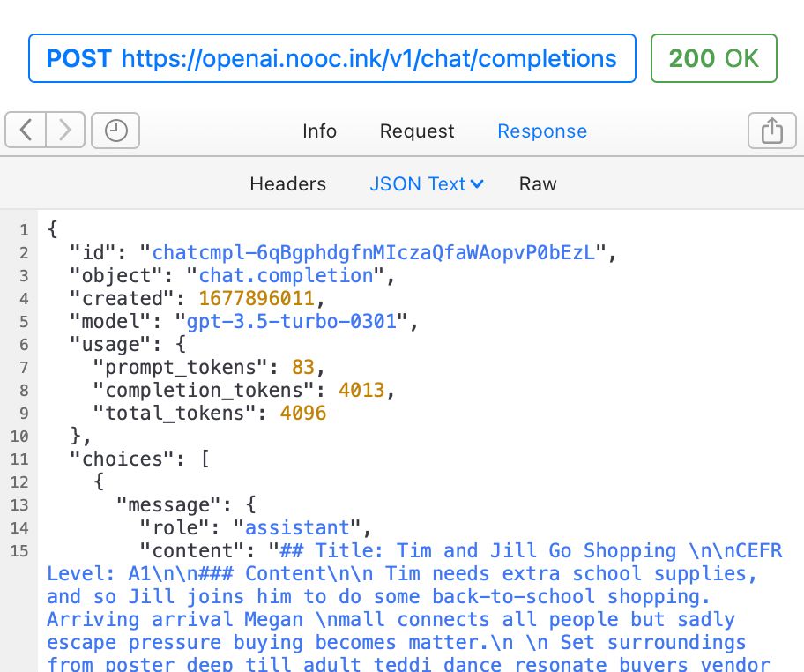Click the POST method label
This screenshot has height=672, width=804.
click(77, 58)
